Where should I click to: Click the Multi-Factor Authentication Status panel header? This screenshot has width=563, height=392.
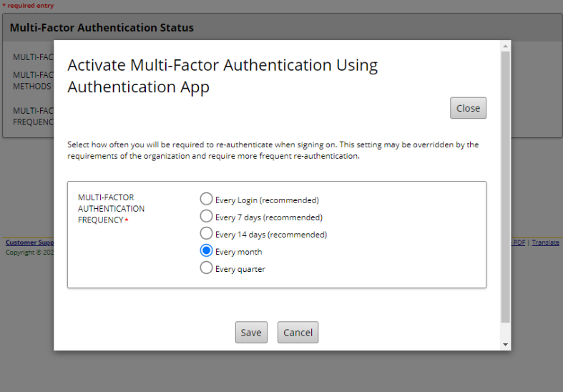point(102,28)
